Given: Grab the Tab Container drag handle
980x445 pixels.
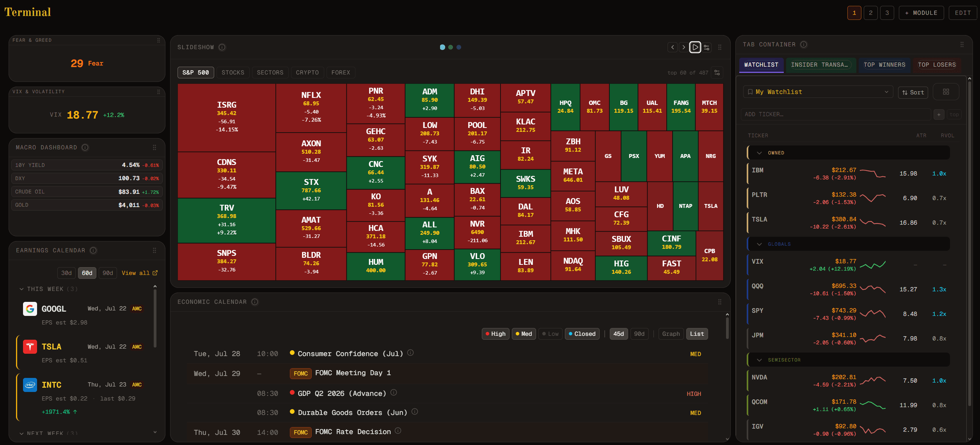Looking at the screenshot, I should (962, 44).
